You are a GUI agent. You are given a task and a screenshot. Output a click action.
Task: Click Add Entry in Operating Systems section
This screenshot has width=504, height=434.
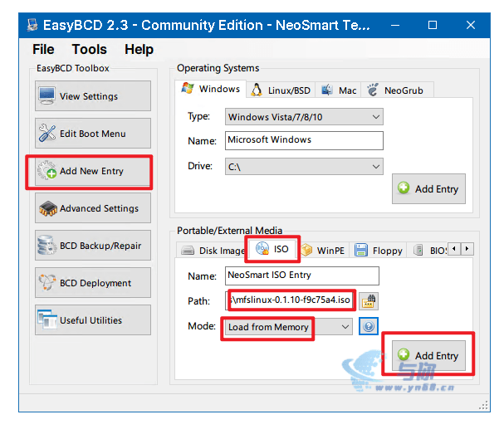(x=428, y=189)
